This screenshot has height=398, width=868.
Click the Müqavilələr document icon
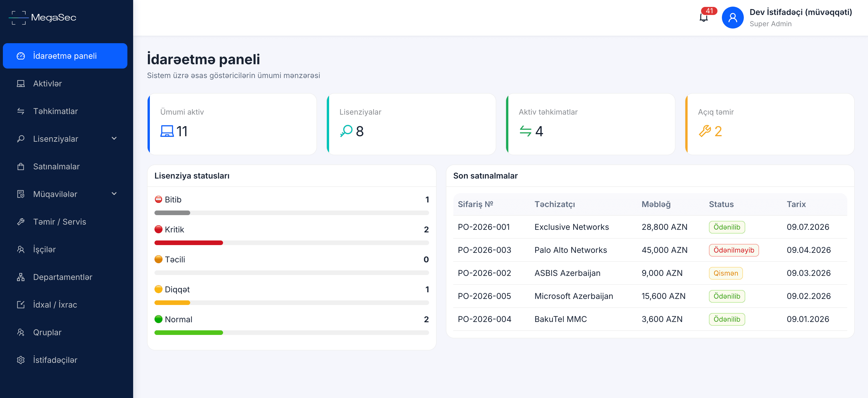[21, 194]
